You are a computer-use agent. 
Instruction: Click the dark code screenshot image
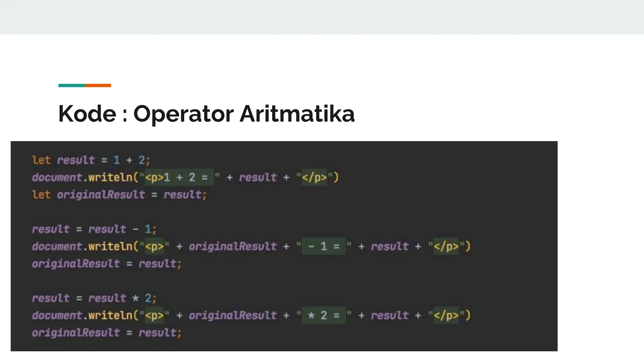point(284,246)
